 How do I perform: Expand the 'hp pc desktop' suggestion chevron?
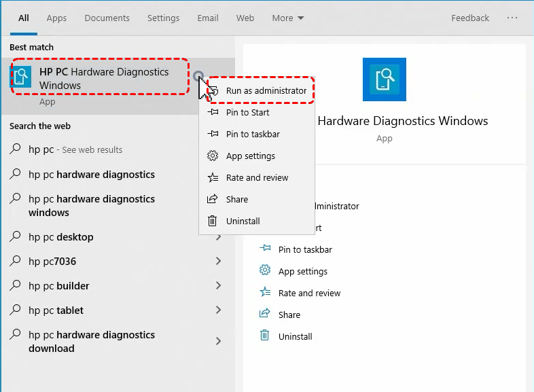(x=218, y=237)
